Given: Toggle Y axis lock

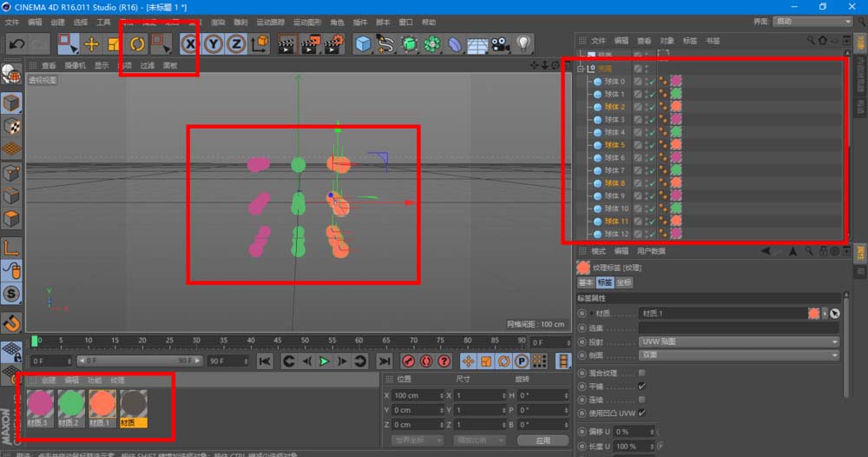Looking at the screenshot, I should pyautogui.click(x=214, y=43).
